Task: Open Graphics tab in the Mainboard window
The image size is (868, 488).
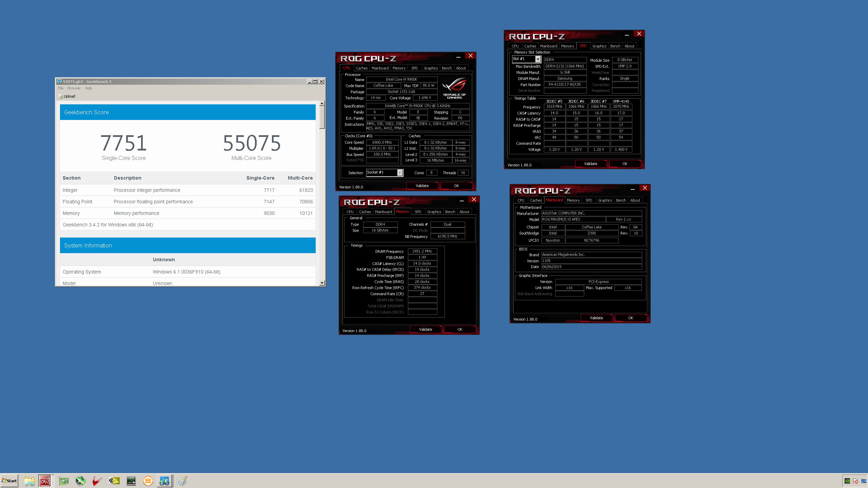Action: [605, 200]
